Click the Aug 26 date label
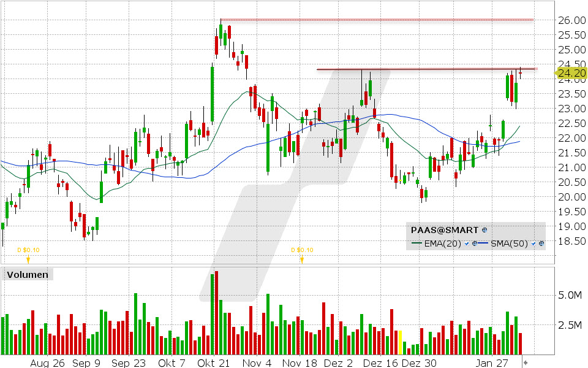Viewport: 588px width, 368px height. coord(47,363)
